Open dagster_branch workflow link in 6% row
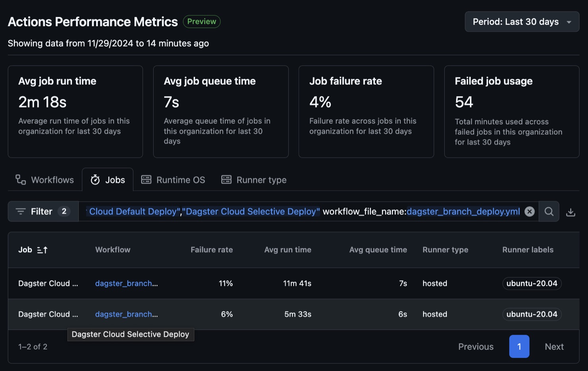Screen dimensions: 588x371 [x=126, y=314]
